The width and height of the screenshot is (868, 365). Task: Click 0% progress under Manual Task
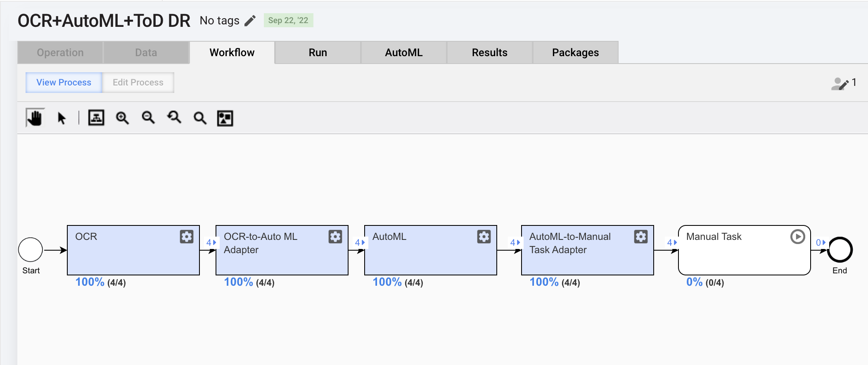[x=695, y=282]
